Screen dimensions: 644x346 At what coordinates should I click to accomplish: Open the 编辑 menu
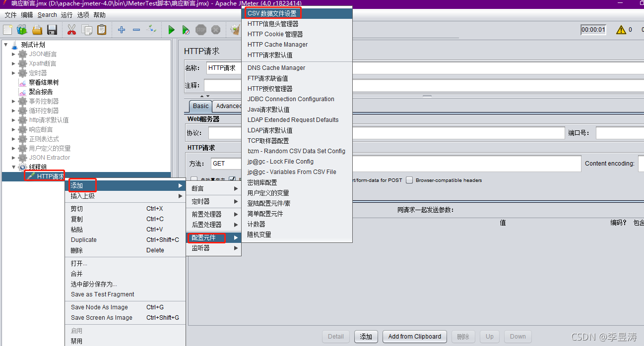point(27,15)
